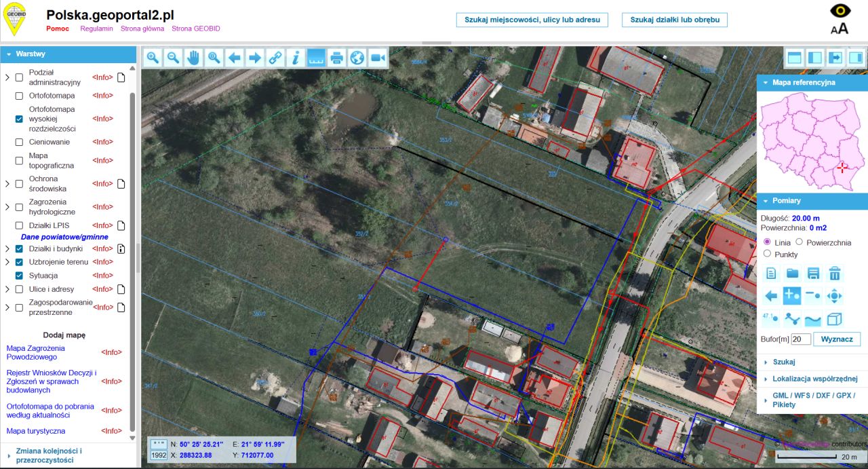
Task: Click the first panel layout icon at the map's top right
Action: 794,58
